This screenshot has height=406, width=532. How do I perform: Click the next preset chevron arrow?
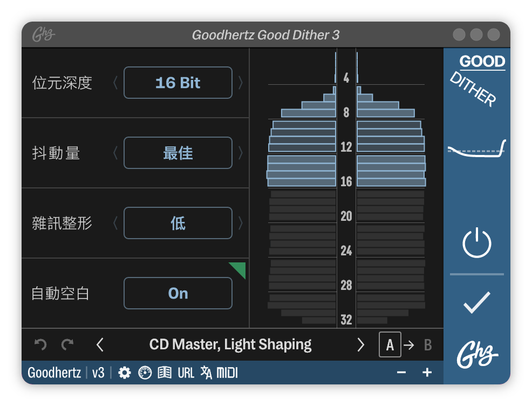[x=361, y=344]
